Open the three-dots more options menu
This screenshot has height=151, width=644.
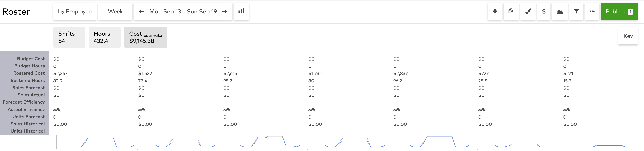pos(592,11)
